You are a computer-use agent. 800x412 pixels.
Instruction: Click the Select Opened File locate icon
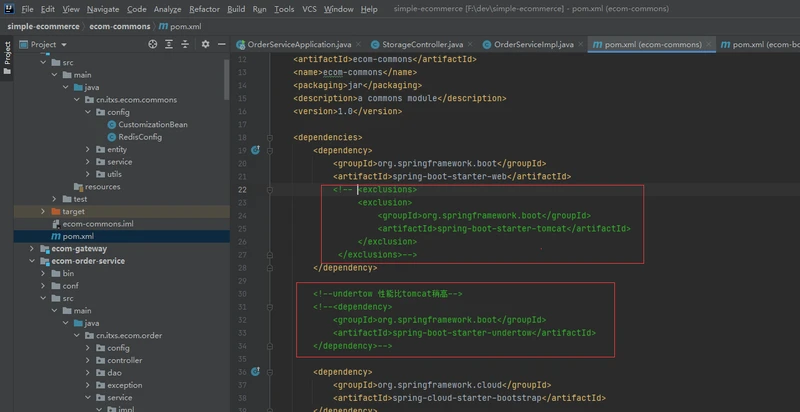tap(153, 44)
